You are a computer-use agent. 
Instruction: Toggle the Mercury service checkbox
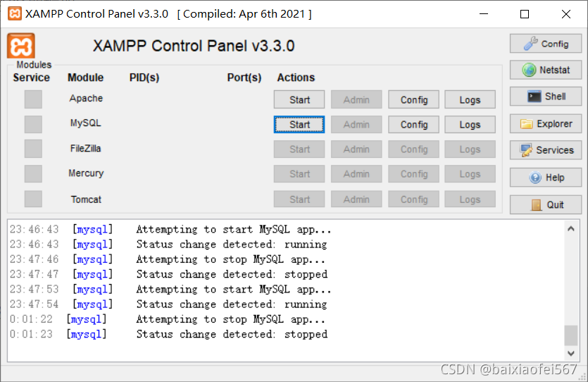point(33,174)
